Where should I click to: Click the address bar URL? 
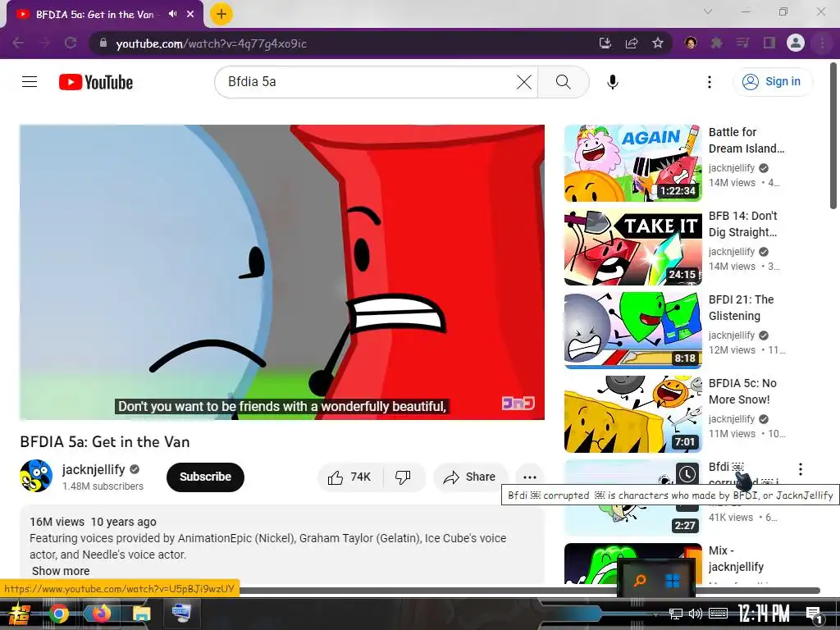pyautogui.click(x=211, y=43)
